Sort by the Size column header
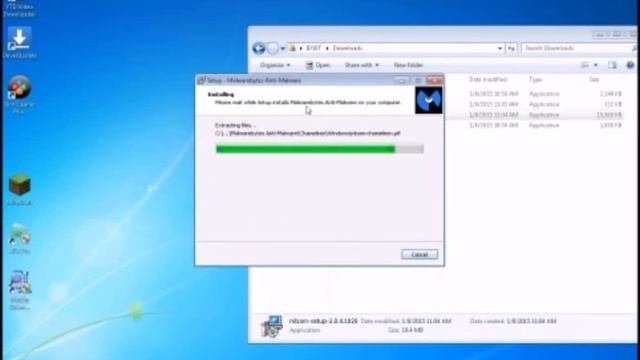The image size is (640, 360). (x=594, y=80)
